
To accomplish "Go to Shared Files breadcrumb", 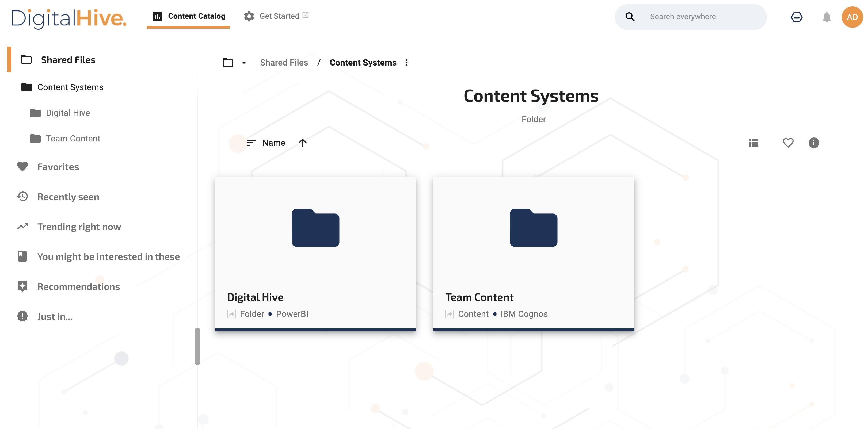I will click(x=284, y=63).
